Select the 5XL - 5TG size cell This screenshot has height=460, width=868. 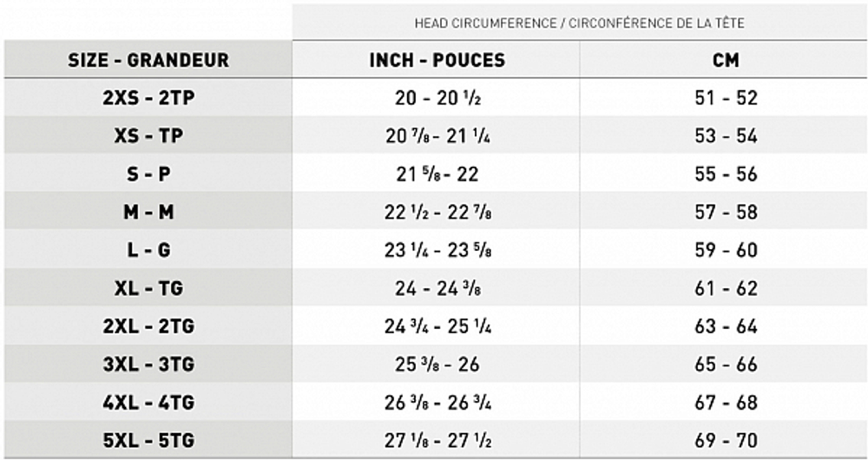click(148, 442)
